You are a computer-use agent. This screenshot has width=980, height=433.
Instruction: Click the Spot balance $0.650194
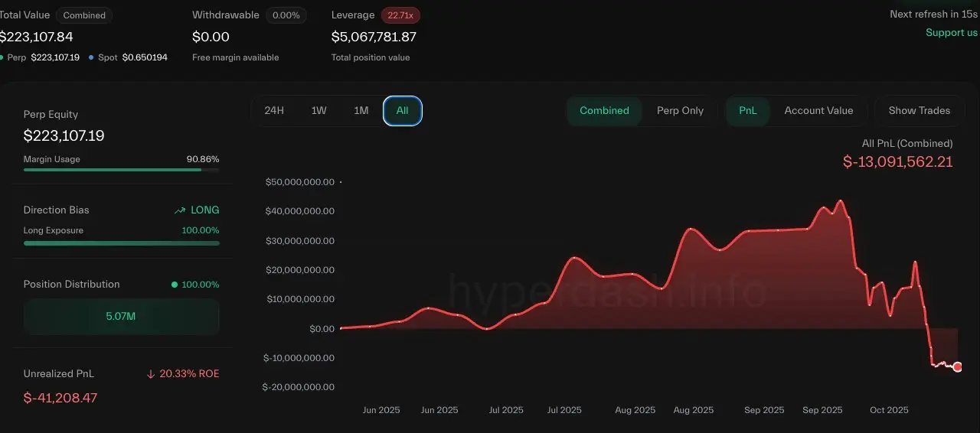pyautogui.click(x=145, y=57)
